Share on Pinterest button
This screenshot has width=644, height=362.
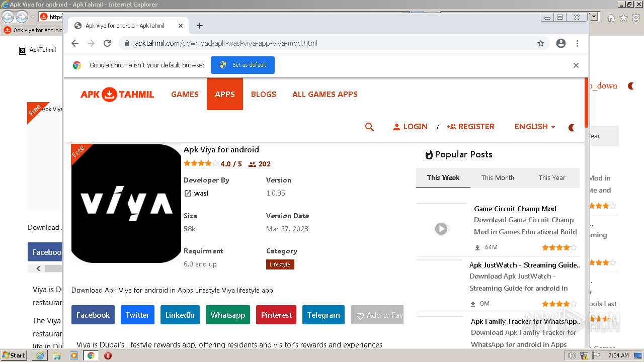(x=276, y=315)
